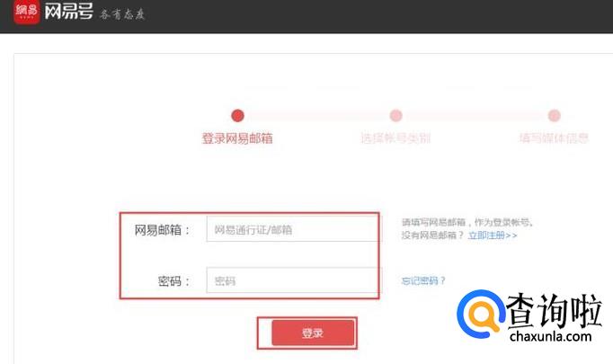Click the 网易号 header title
Image resolution: width=613 pixels, height=364 pixels.
[x=69, y=12]
